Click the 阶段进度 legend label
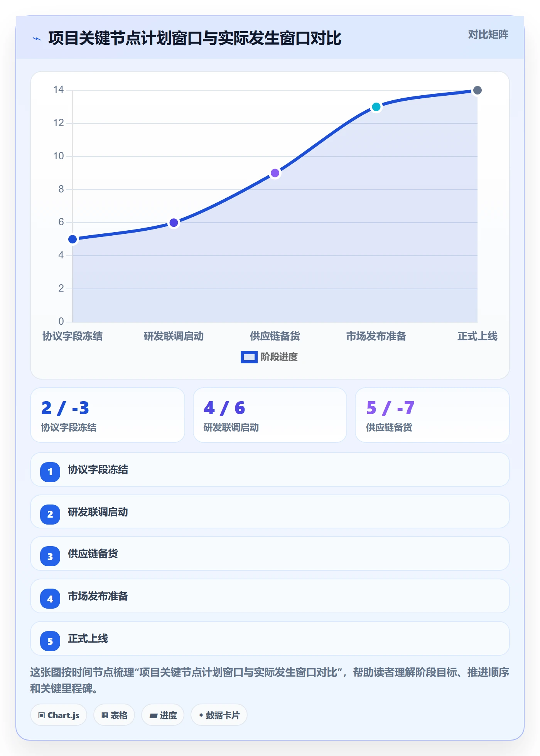This screenshot has height=756, width=540. click(279, 357)
